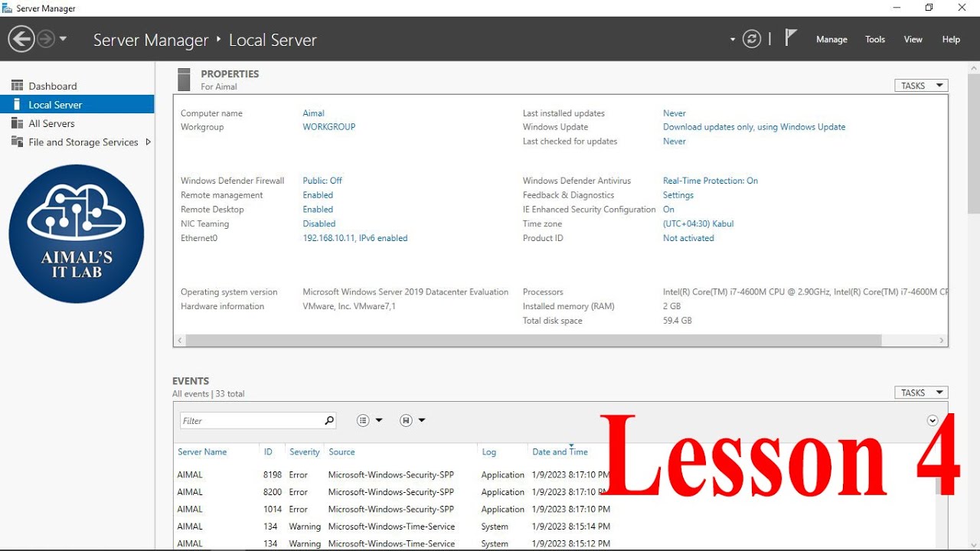
Task: Click IE Enhanced Security Configuration On
Action: [668, 210]
